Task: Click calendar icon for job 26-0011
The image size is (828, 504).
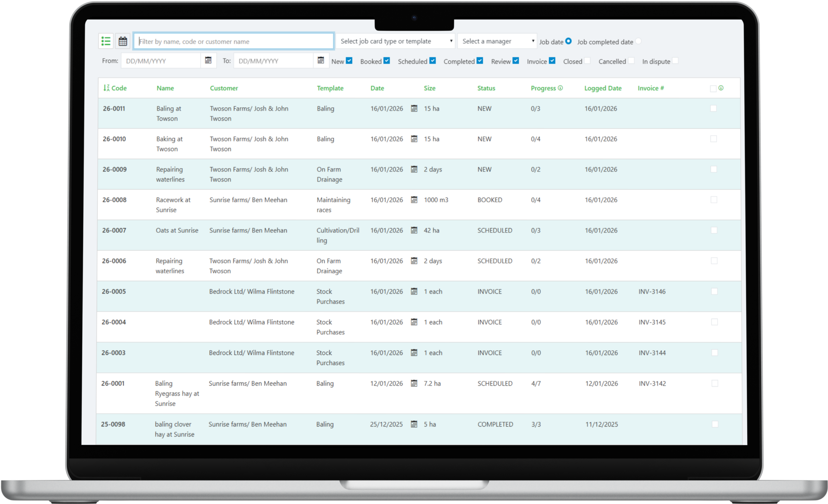Action: point(414,108)
